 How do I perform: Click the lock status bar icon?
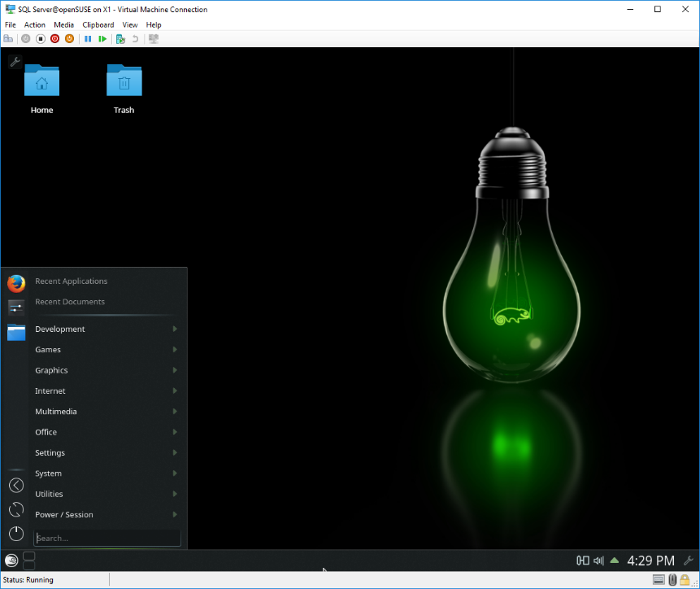pos(685,579)
